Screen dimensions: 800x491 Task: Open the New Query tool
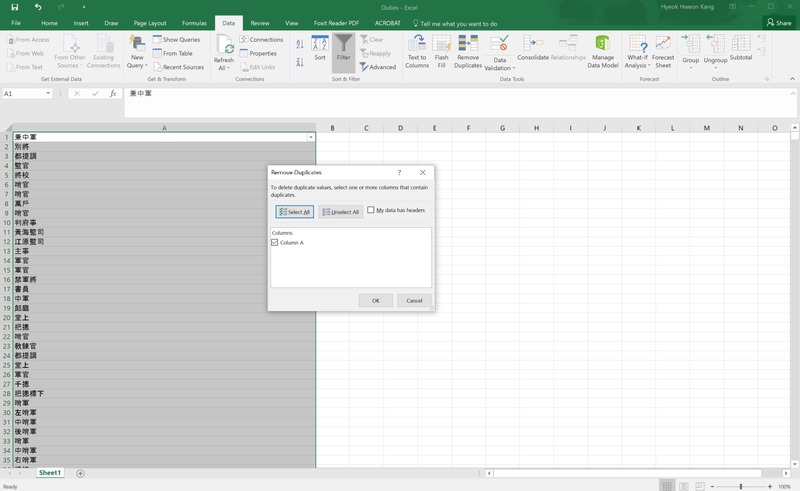[x=137, y=52]
